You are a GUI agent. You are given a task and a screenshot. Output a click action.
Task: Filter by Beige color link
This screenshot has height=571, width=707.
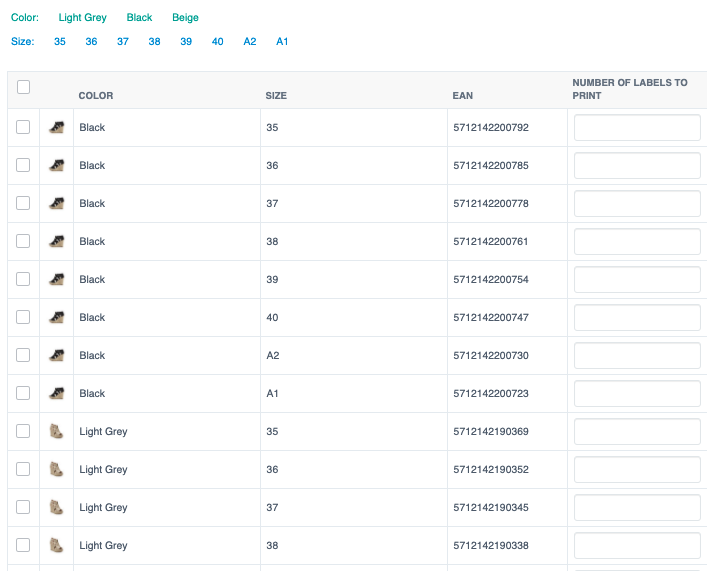tap(185, 18)
